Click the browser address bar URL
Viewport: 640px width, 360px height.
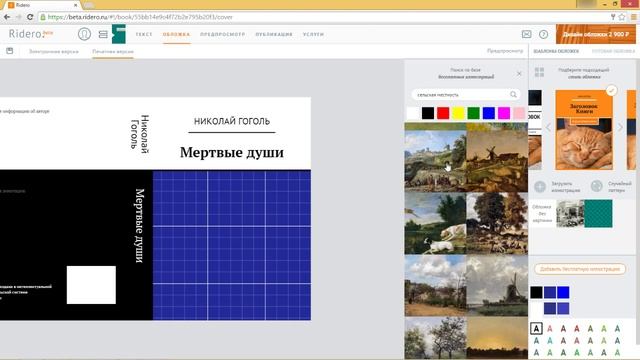point(140,17)
